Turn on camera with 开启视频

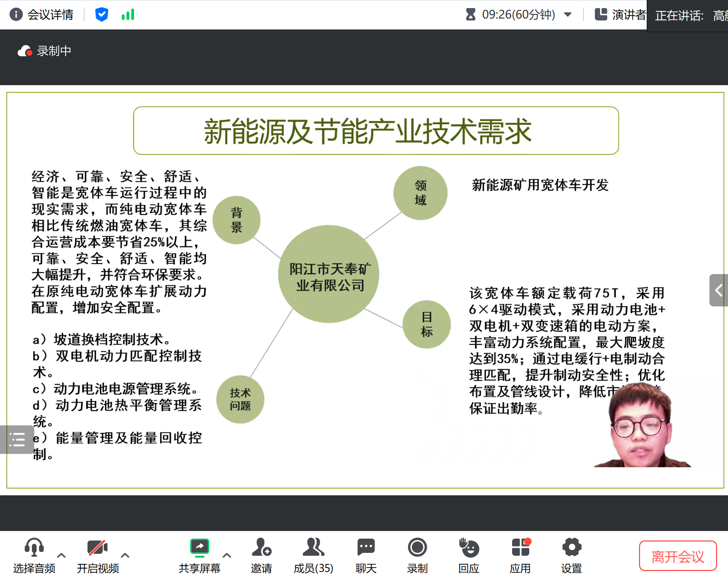pyautogui.click(x=98, y=555)
